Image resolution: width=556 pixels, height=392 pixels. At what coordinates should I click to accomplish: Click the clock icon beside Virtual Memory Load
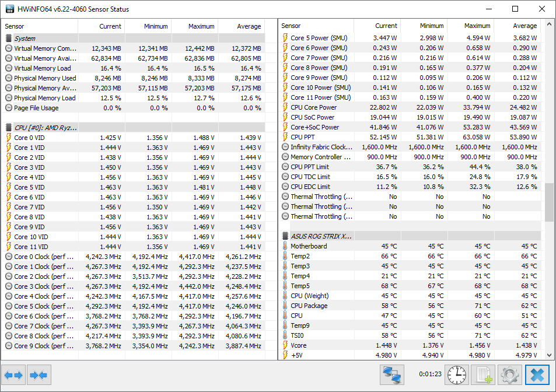point(9,68)
